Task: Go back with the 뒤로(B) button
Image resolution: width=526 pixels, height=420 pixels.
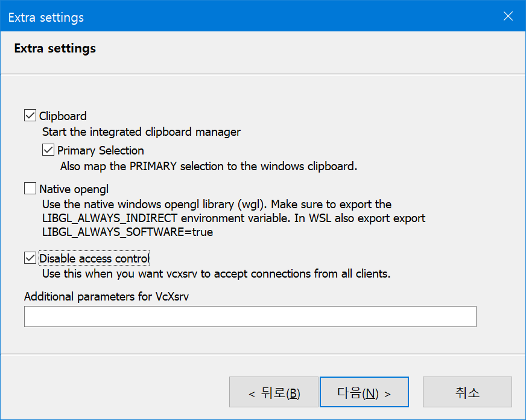Action: (274, 392)
